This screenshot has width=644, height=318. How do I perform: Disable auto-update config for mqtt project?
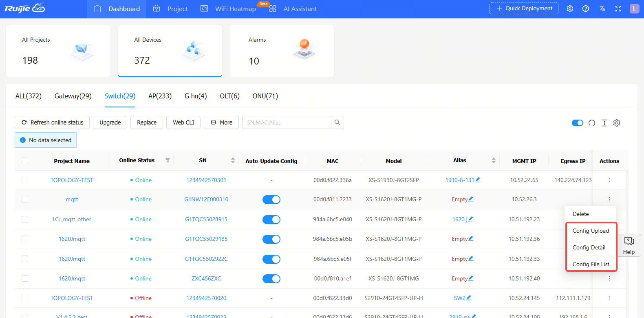(271, 200)
